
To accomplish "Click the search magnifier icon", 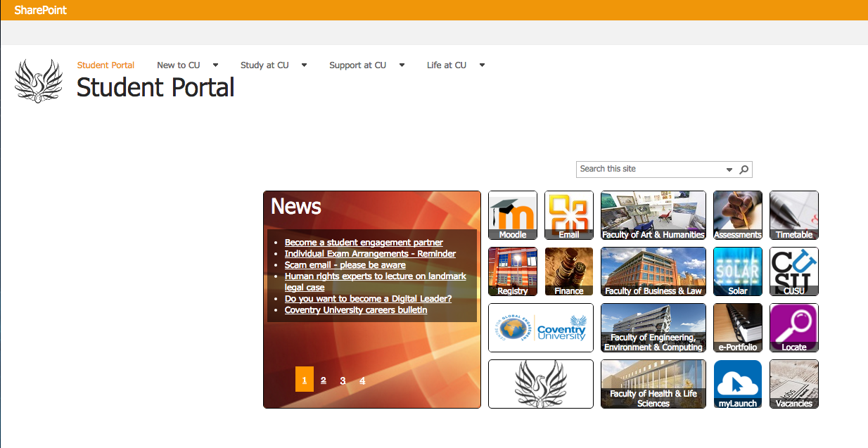I will click(744, 169).
